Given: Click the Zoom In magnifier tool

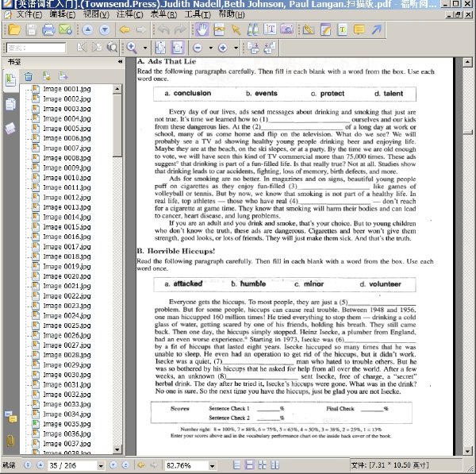Looking at the screenshot, I should pos(132,48).
